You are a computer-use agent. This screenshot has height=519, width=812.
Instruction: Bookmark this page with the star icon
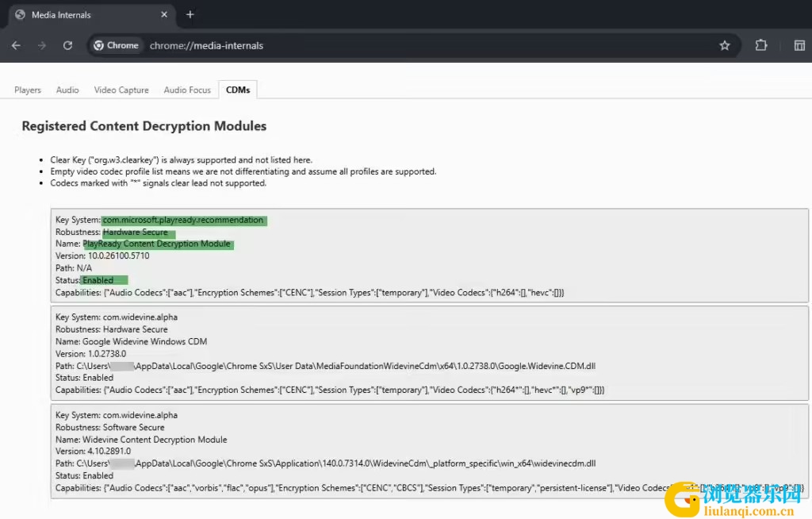(x=725, y=45)
